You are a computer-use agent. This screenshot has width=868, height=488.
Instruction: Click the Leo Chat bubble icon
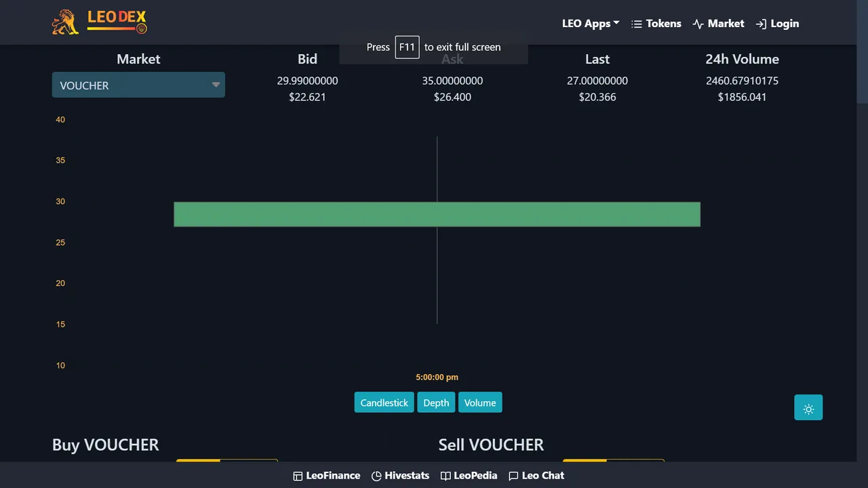tap(513, 476)
